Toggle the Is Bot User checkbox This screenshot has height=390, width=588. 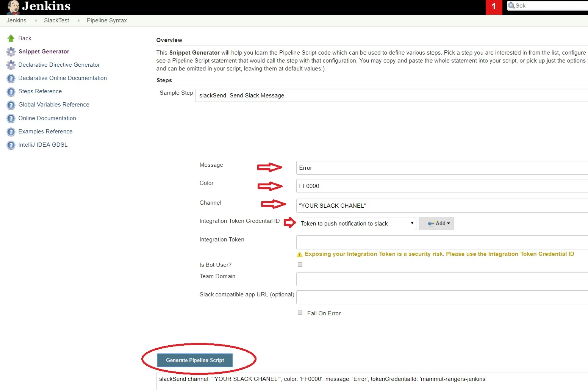(x=300, y=265)
